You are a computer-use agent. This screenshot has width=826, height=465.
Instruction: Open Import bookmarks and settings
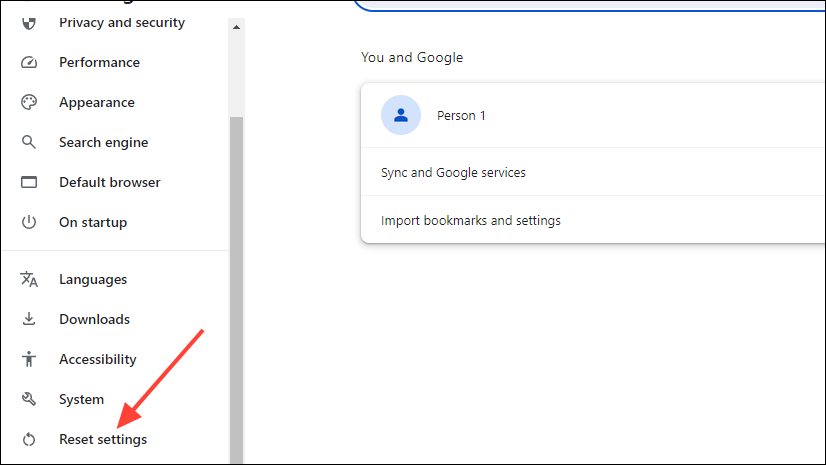point(593,220)
